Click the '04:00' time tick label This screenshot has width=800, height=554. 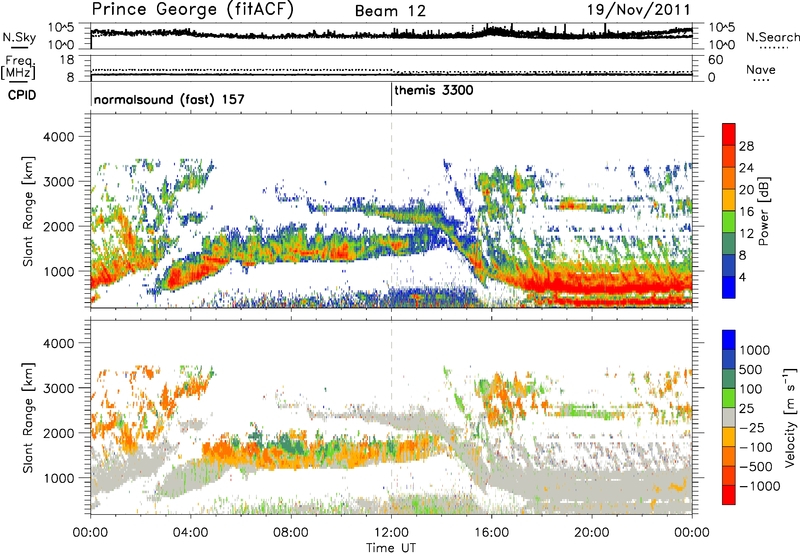coord(191,533)
